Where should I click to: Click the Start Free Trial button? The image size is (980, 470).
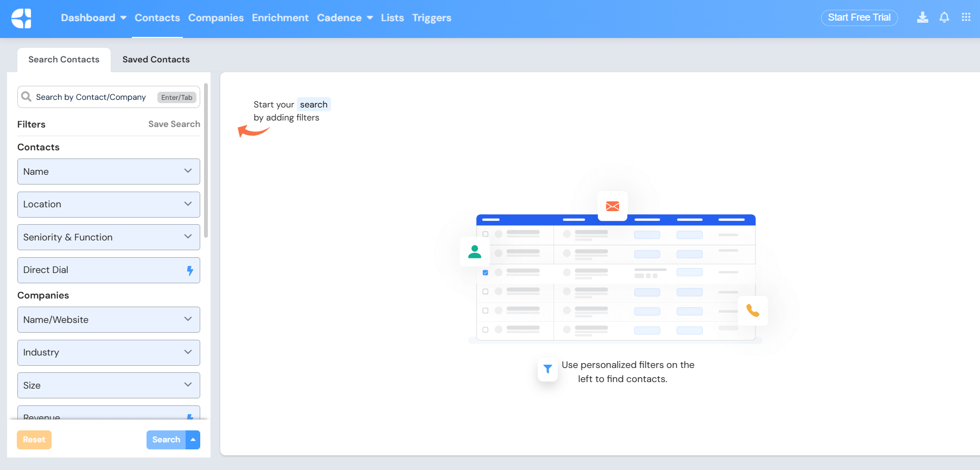pos(859,17)
